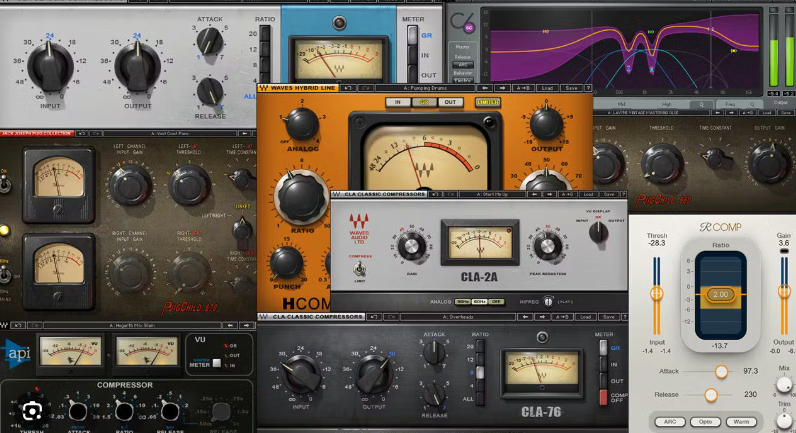Select ratio 20 on black CLA-76
Screen dimensions: 796x433
pos(480,347)
